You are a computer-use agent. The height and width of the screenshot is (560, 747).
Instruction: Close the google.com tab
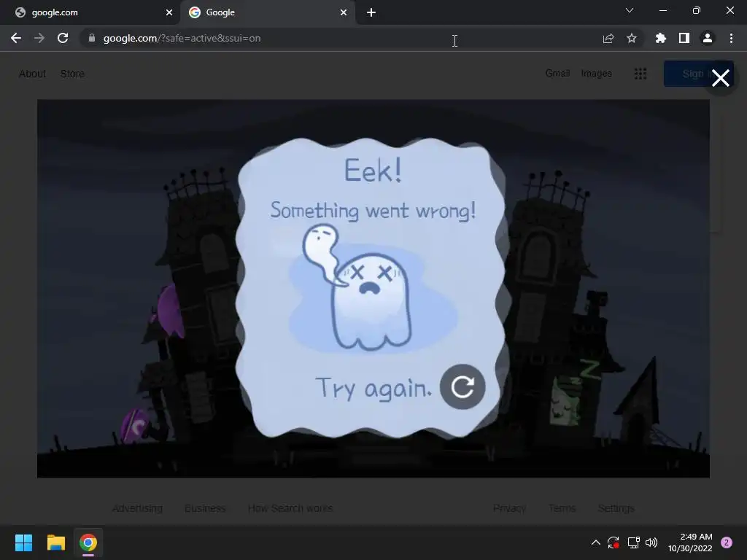[169, 12]
